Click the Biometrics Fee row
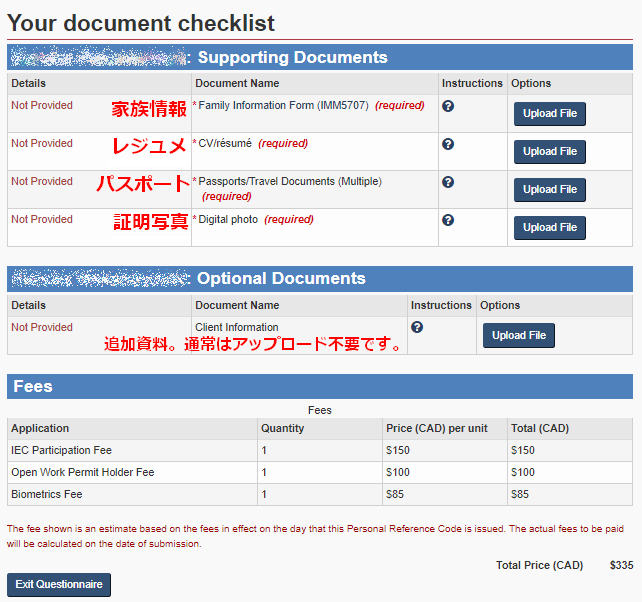The width and height of the screenshot is (642, 602). pyautogui.click(x=320, y=495)
